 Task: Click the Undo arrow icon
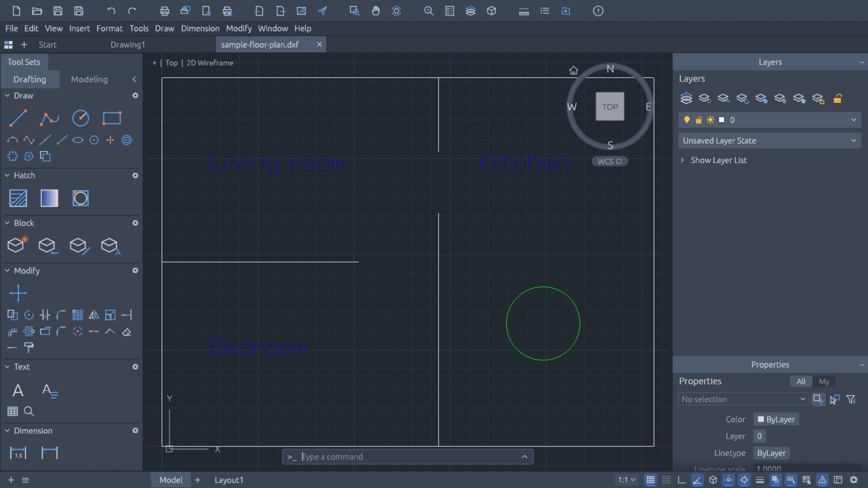coord(111,11)
